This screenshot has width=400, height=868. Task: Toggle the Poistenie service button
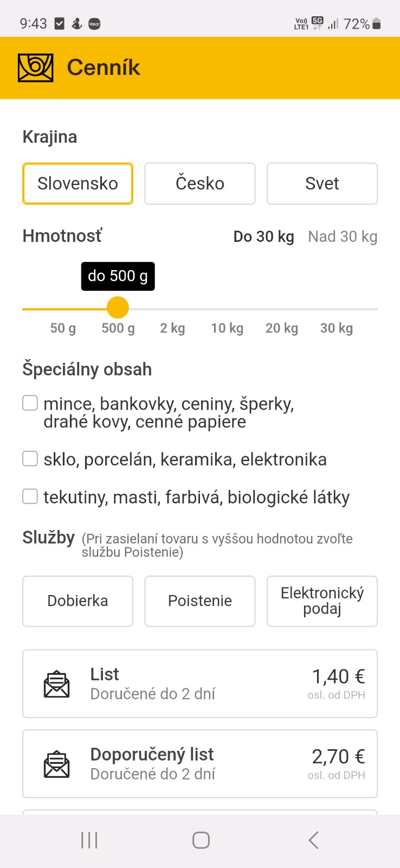tap(199, 601)
